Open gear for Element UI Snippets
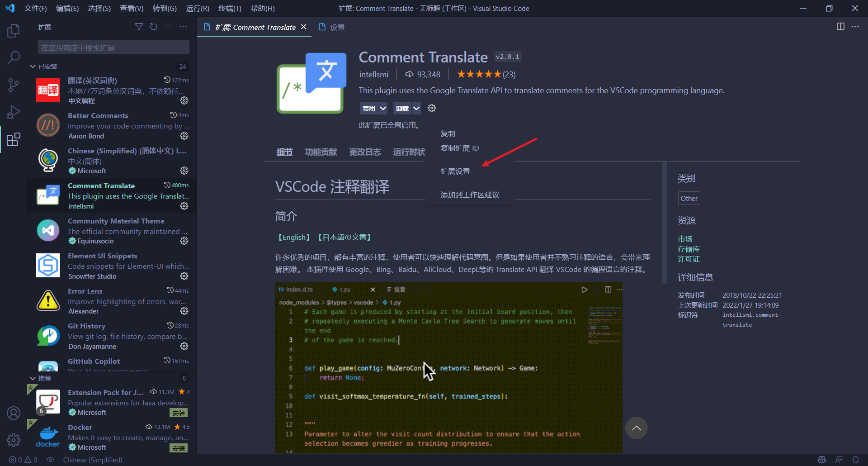Image resolution: width=868 pixels, height=466 pixels. 184,276
